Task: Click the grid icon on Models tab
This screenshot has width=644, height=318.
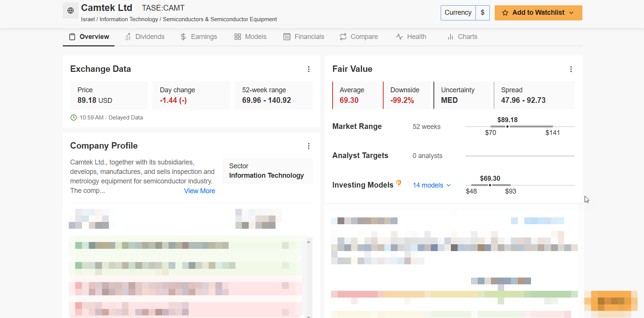Action: (238, 37)
